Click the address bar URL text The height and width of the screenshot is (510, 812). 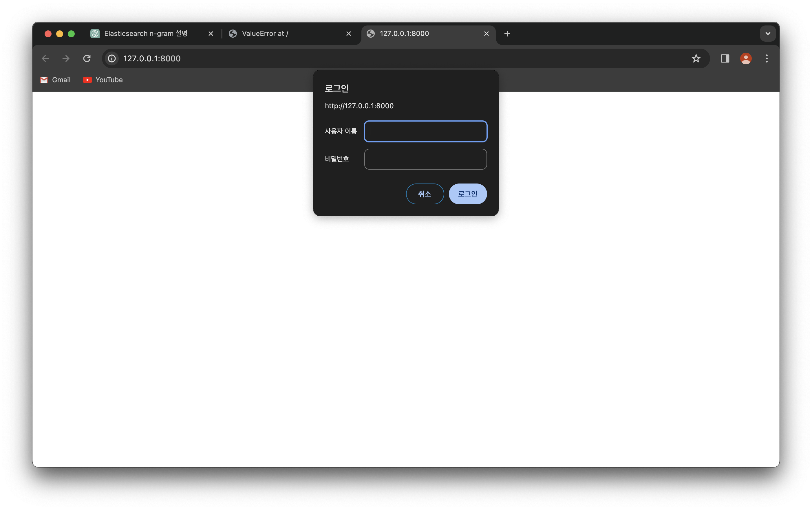(x=152, y=59)
